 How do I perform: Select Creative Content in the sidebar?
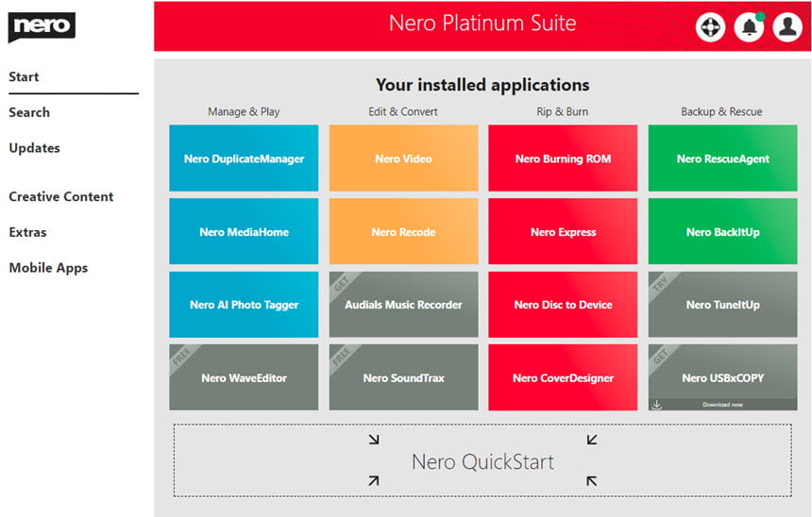61,196
